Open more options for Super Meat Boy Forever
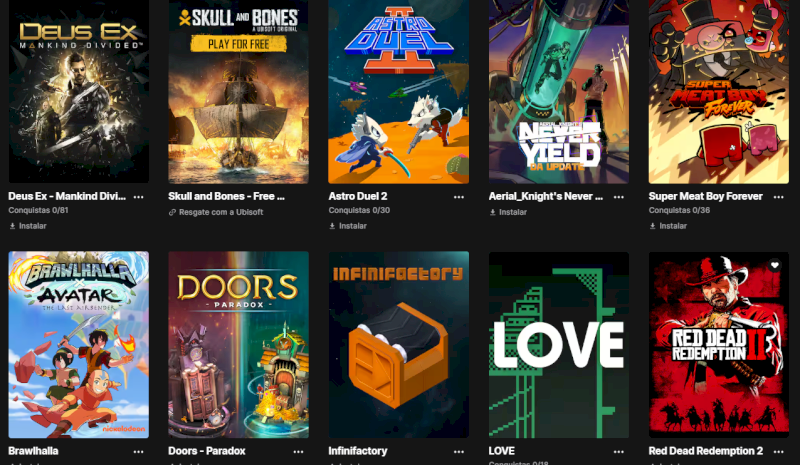800x465 pixels. click(778, 197)
